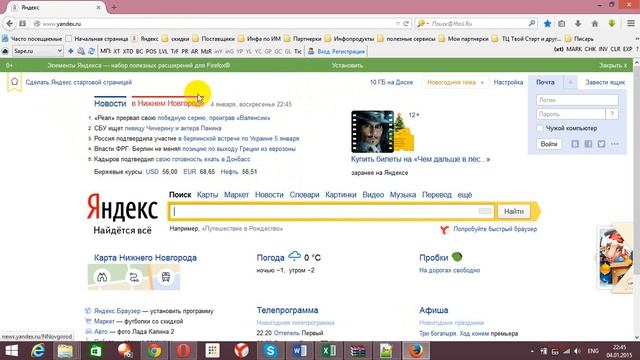640x360 pixels.
Task: Log in via the VK social icon
Action: pos(575,144)
